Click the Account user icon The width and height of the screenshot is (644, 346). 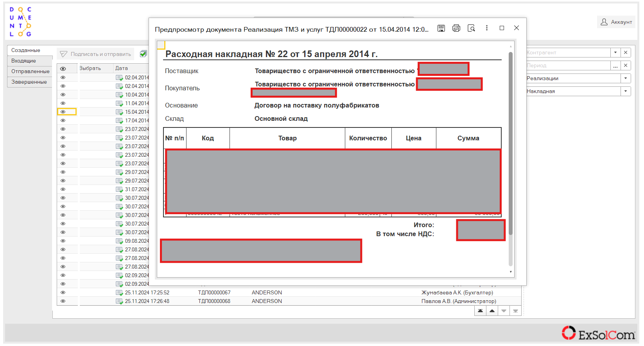click(604, 22)
